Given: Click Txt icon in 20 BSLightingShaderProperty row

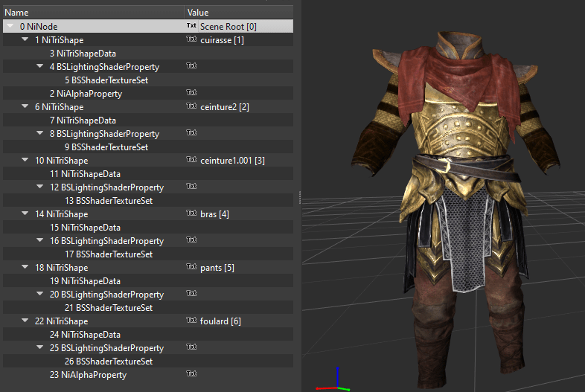Looking at the screenshot, I should tap(191, 294).
